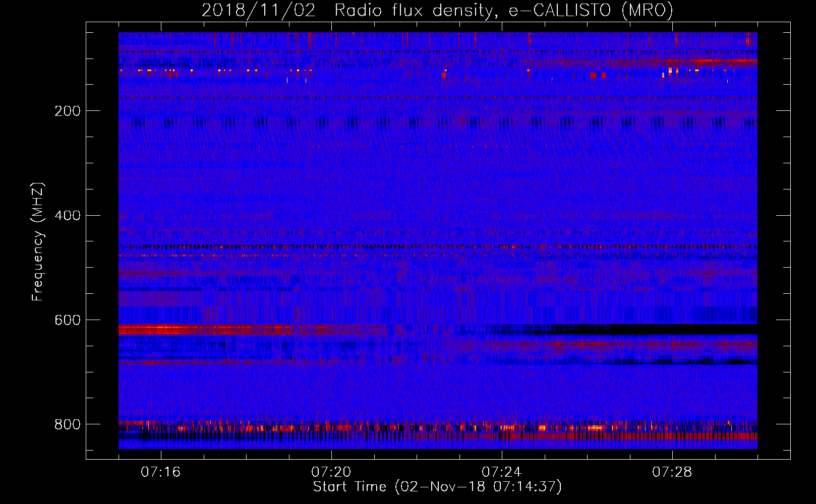This screenshot has width=816, height=504.
Task: Click the '400' frequency tick label
Action: pyautogui.click(x=68, y=216)
